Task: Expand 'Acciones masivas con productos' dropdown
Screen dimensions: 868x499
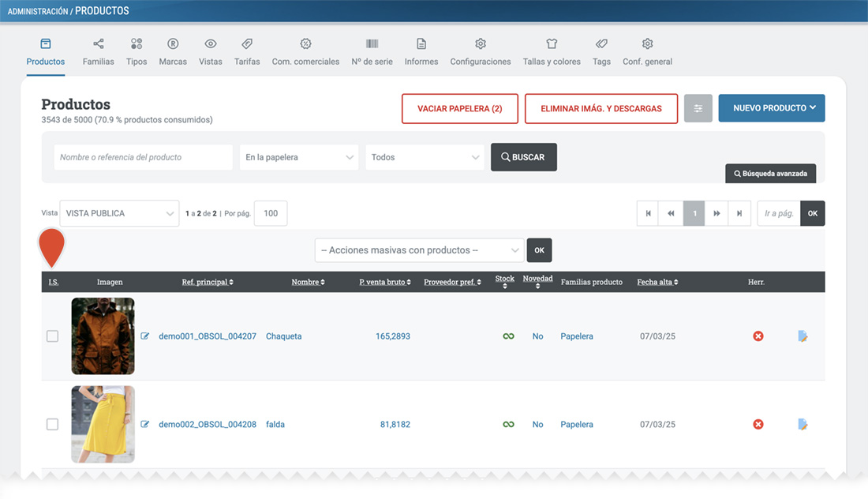Action: click(420, 250)
